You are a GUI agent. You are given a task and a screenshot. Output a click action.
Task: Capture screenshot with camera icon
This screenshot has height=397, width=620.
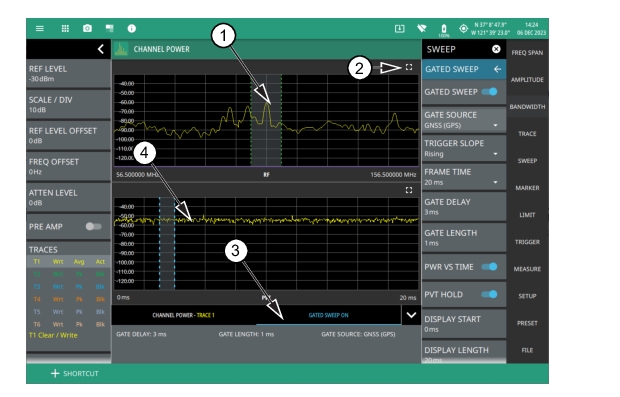tap(87, 28)
